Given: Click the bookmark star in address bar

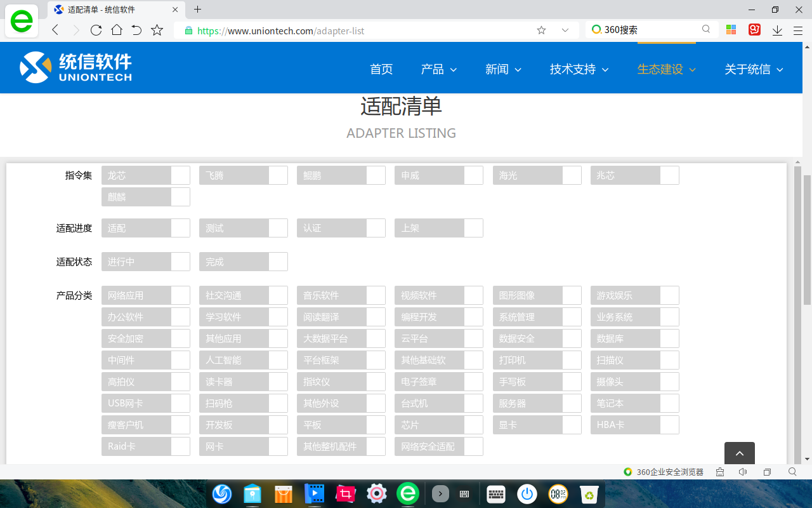Looking at the screenshot, I should tap(541, 30).
